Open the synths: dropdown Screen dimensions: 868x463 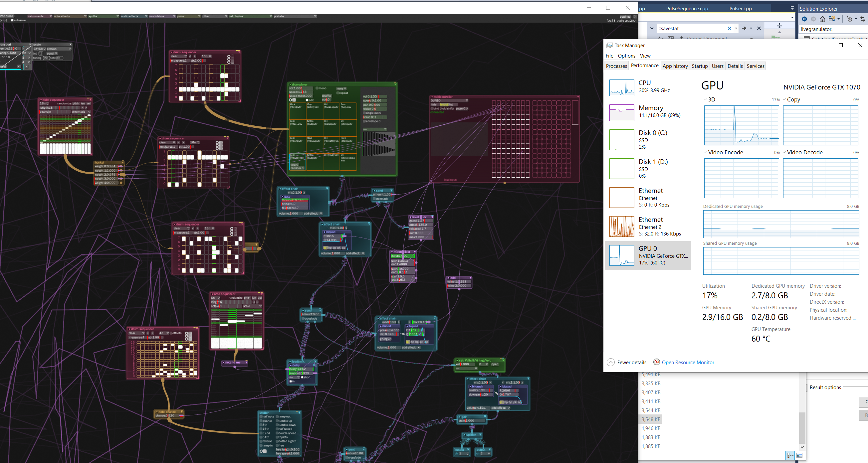point(104,16)
